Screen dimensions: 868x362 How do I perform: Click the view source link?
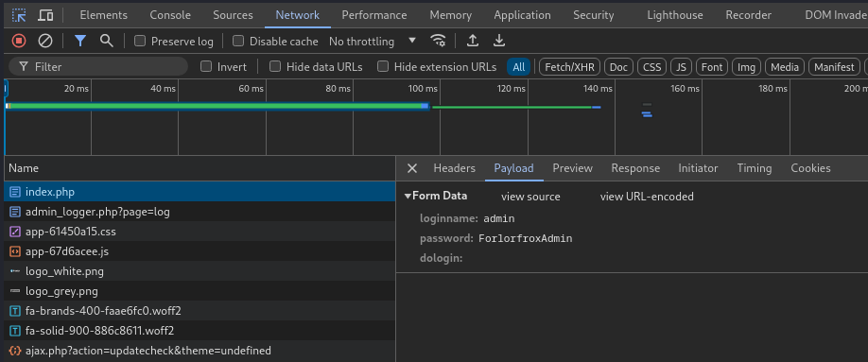point(530,197)
